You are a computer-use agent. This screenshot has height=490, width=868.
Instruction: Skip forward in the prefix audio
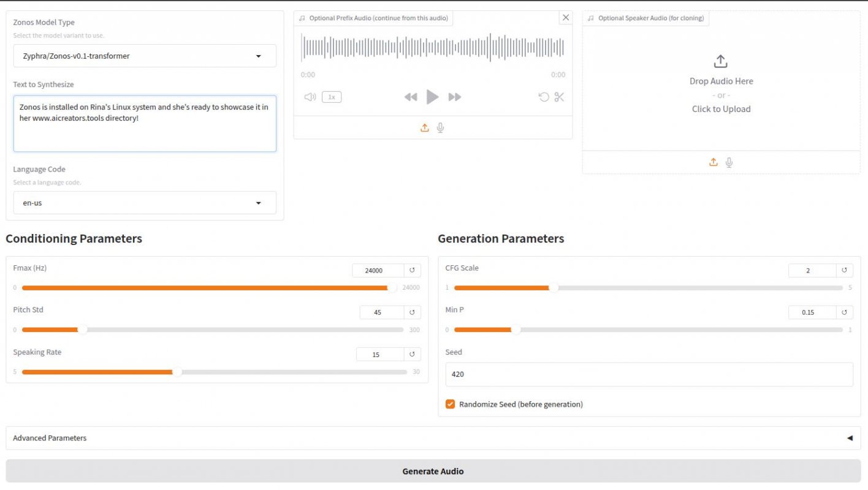454,96
